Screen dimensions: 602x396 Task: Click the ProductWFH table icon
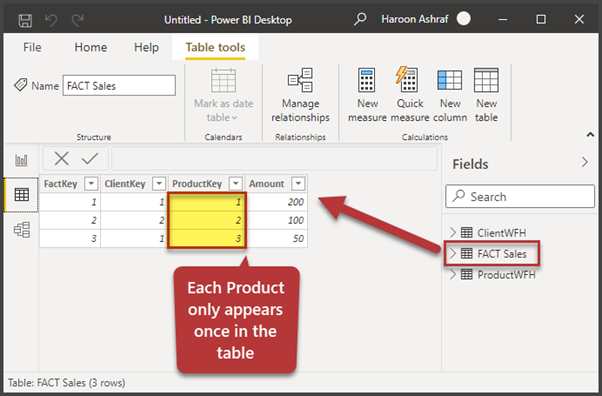466,275
